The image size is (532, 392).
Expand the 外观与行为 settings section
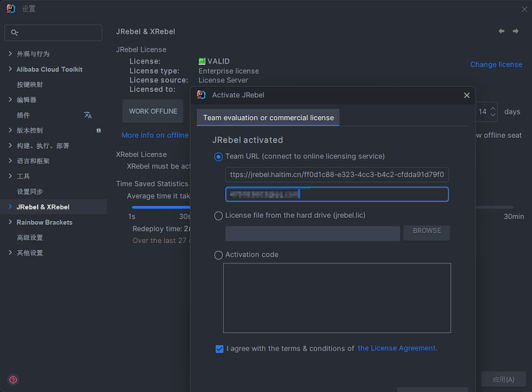click(10, 53)
